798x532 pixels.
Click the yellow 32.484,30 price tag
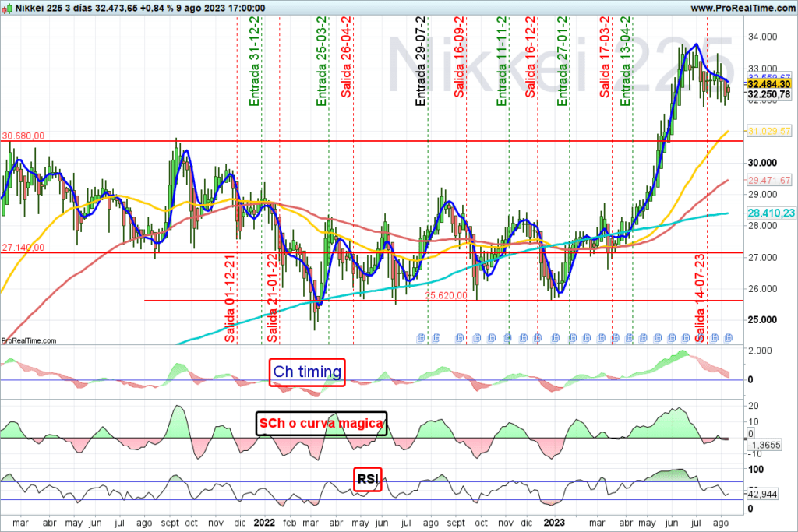[769, 84]
